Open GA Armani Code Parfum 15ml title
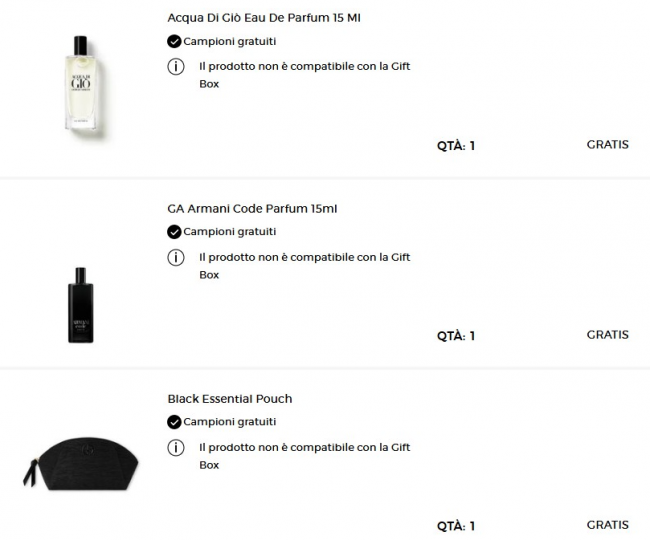Image resolution: width=650 pixels, height=540 pixels. coord(252,209)
